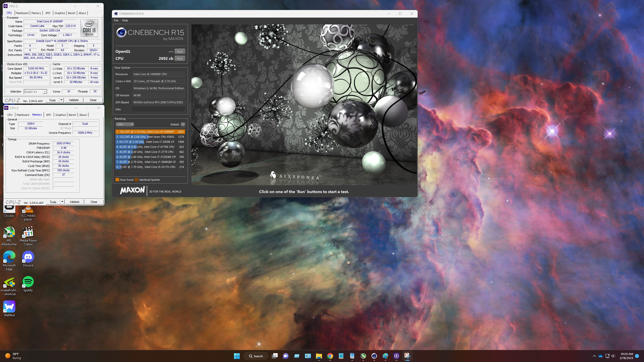Open Teams Chat taskbar icon
This screenshot has height=362, width=644.
click(x=286, y=356)
